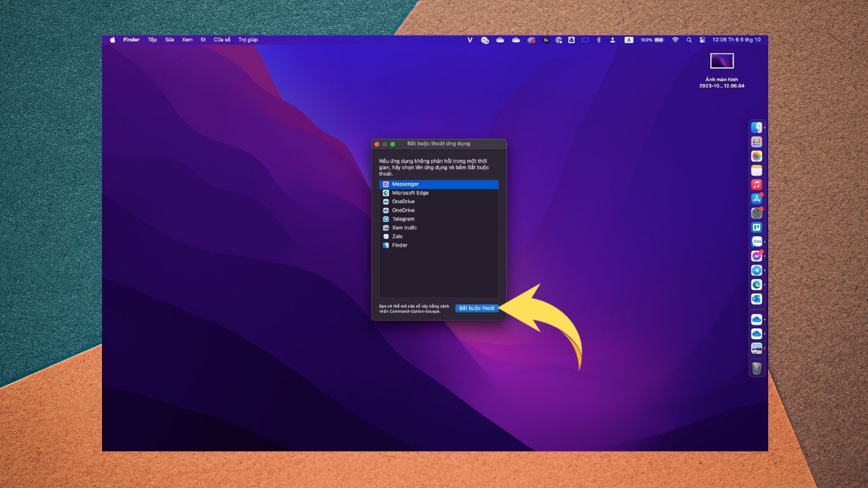This screenshot has width=868, height=488.
Task: Select Messenger in the force quit list
Action: pos(439,184)
